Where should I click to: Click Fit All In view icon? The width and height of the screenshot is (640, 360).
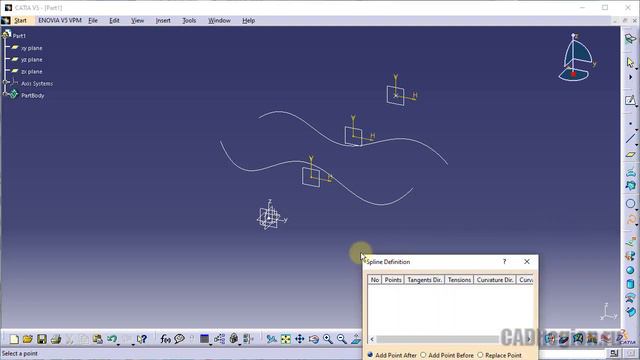[x=286, y=339]
